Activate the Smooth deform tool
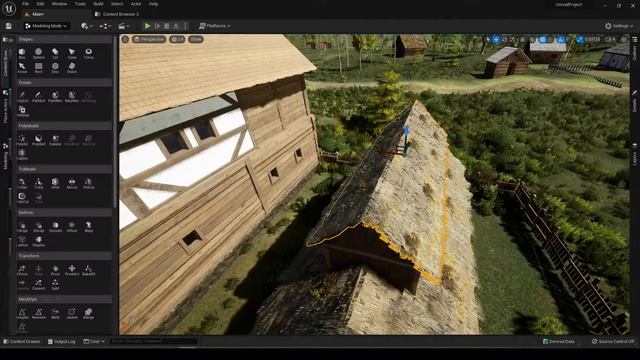This screenshot has height=360, width=640. click(55, 227)
